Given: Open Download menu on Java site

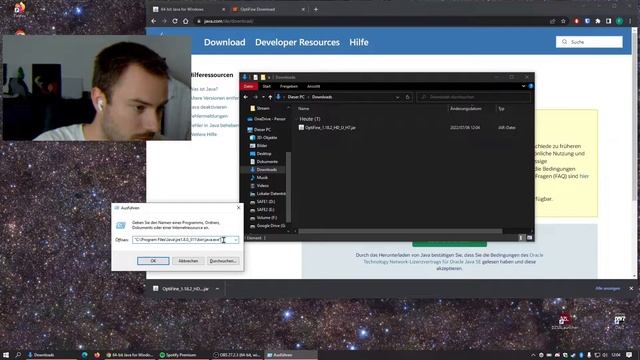Looking at the screenshot, I should point(224,42).
